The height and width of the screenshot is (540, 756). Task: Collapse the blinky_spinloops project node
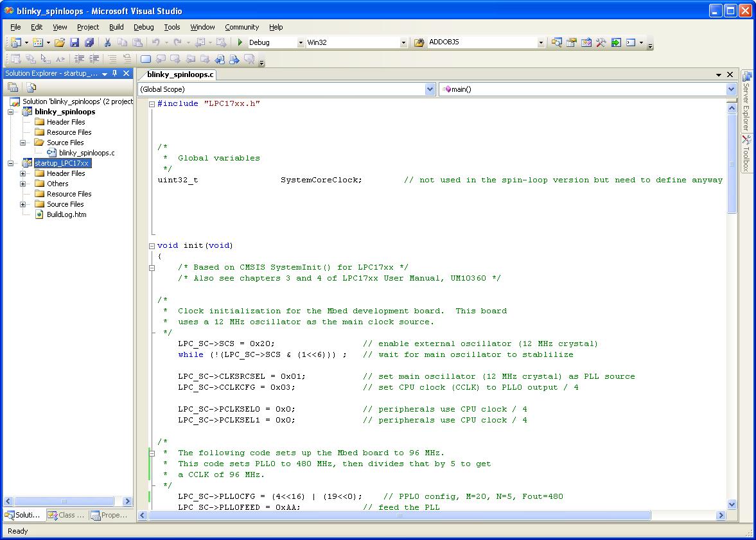click(x=10, y=111)
